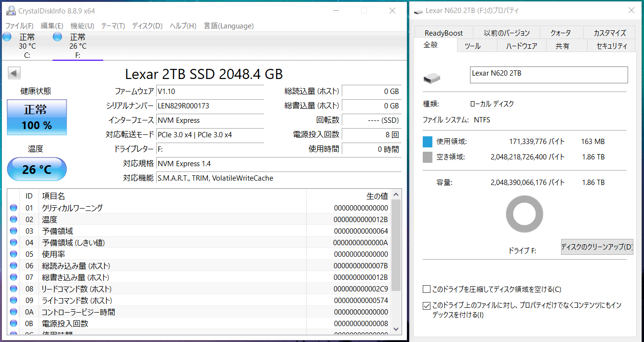The width and height of the screenshot is (644, 342).
Task: Click the status orb above the C: drive
Action: 7,37
